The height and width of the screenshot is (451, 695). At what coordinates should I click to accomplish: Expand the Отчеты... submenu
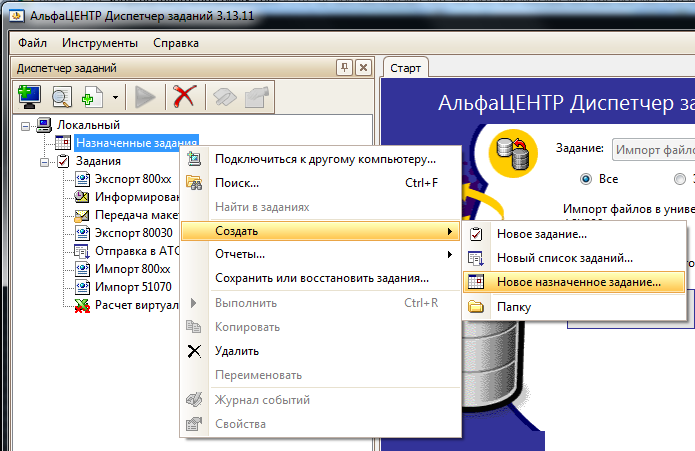[320, 254]
